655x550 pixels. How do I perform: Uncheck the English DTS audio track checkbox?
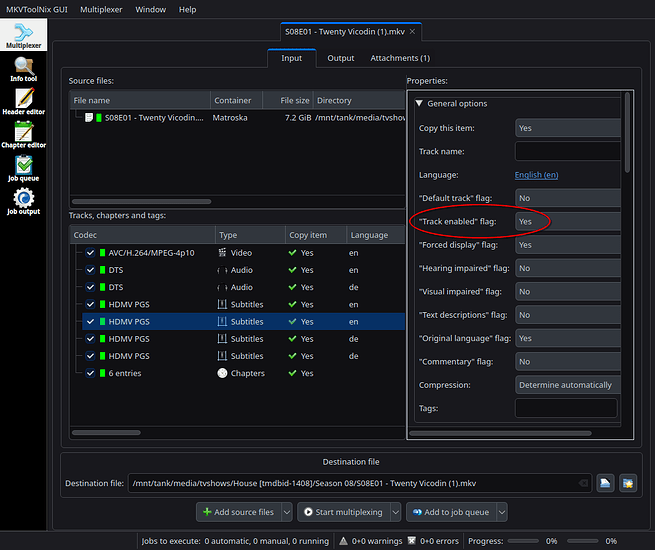pyautogui.click(x=90, y=270)
